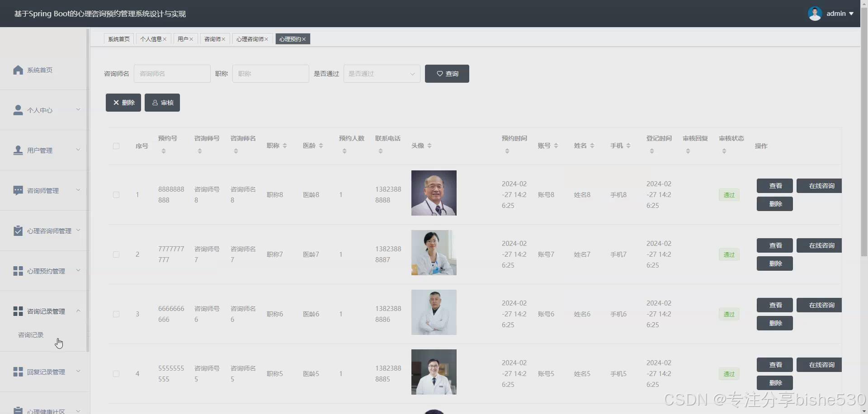Sort by 咨询师名 column arrows

[x=236, y=151]
